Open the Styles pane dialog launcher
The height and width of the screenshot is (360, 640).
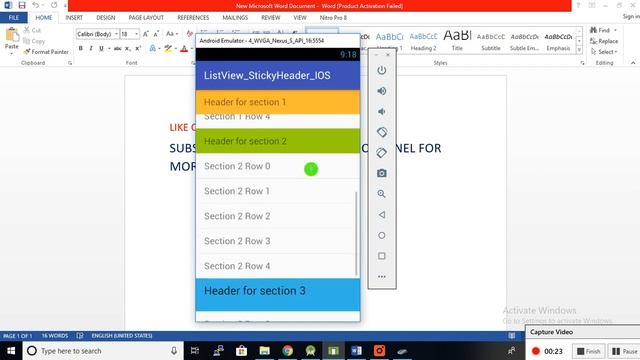[x=582, y=63]
